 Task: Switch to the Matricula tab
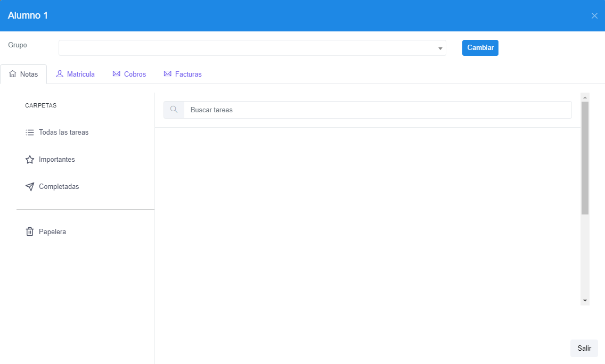[x=76, y=74]
